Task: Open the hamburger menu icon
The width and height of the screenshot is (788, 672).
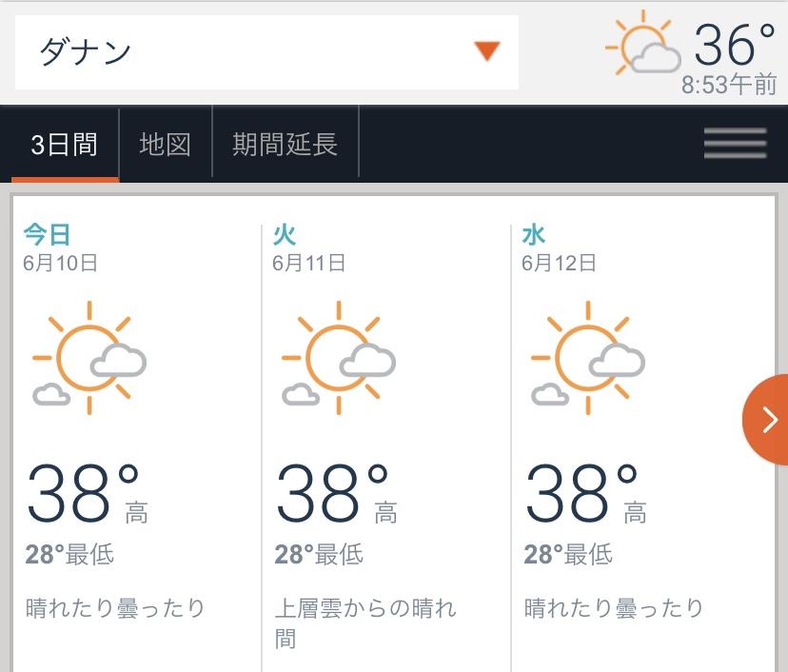Action: pos(736,143)
